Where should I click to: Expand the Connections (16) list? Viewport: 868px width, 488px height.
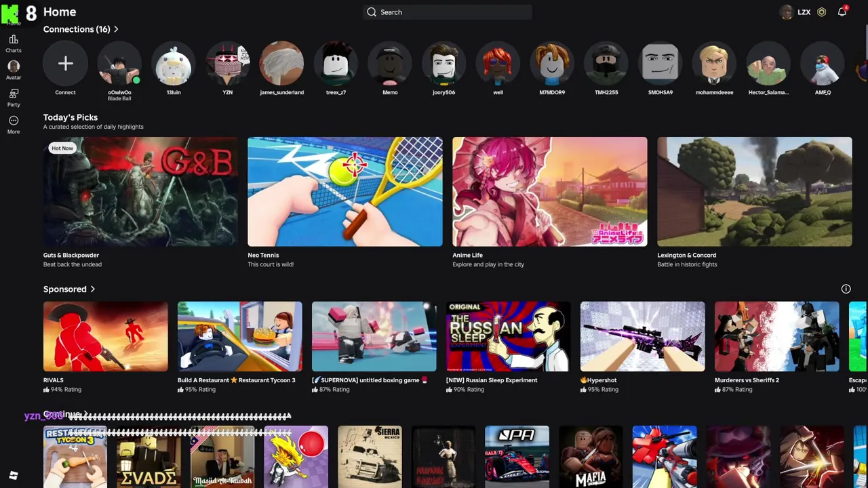(81, 29)
